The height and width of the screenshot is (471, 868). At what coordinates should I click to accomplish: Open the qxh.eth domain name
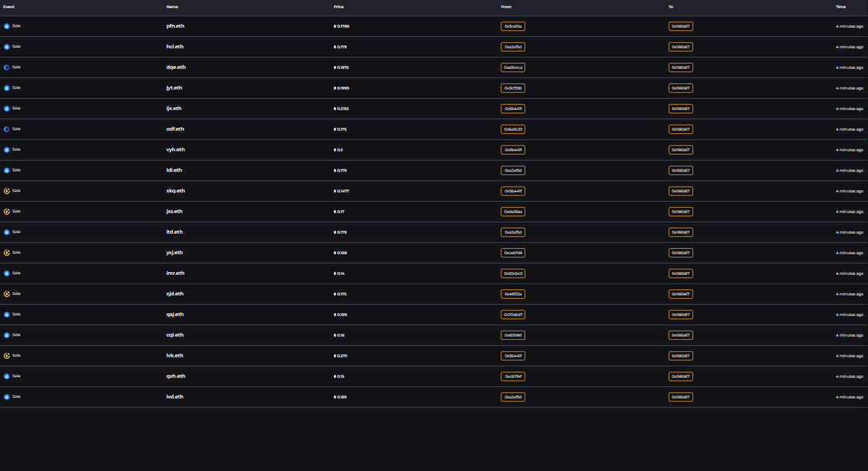click(176, 376)
